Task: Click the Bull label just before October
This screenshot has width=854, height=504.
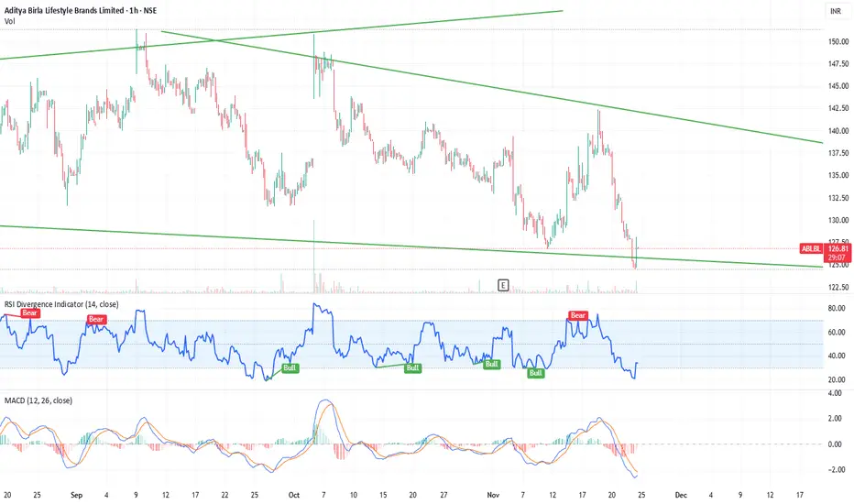Action: tap(290, 367)
